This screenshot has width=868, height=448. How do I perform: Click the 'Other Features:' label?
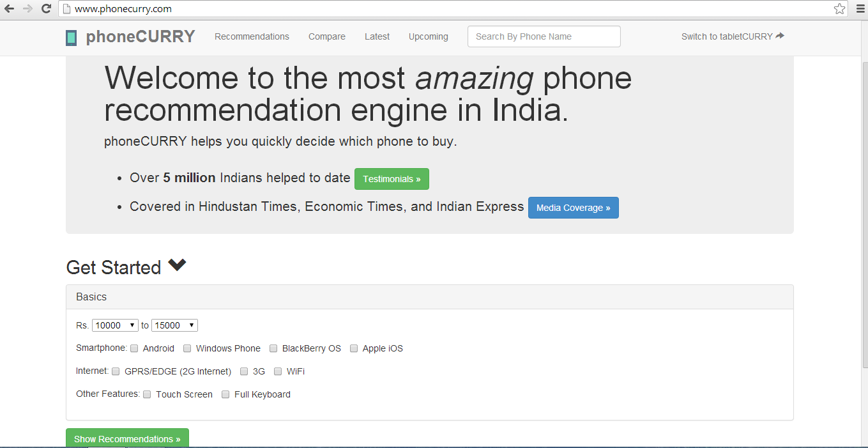tap(108, 394)
